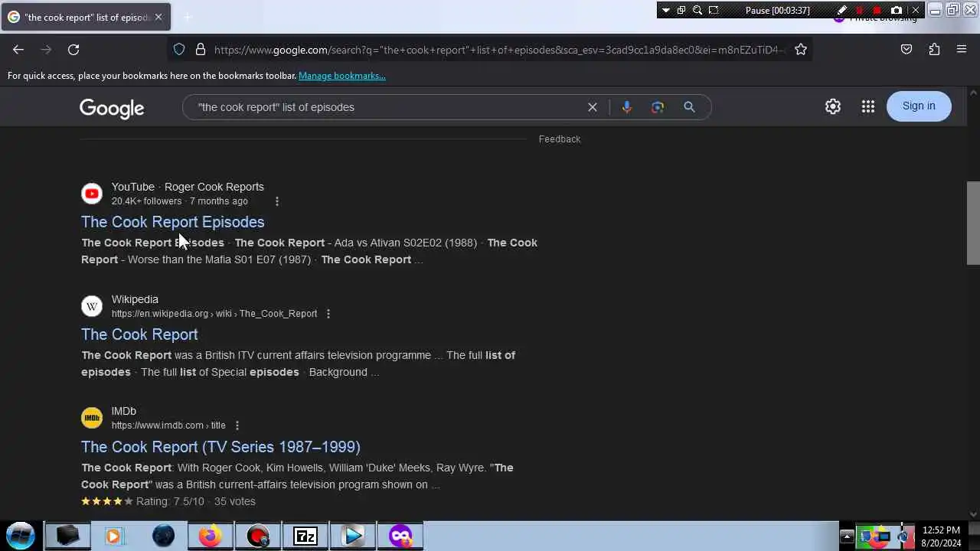Bookmark this page with the star
Screen dimensions: 980x551
coord(801,50)
